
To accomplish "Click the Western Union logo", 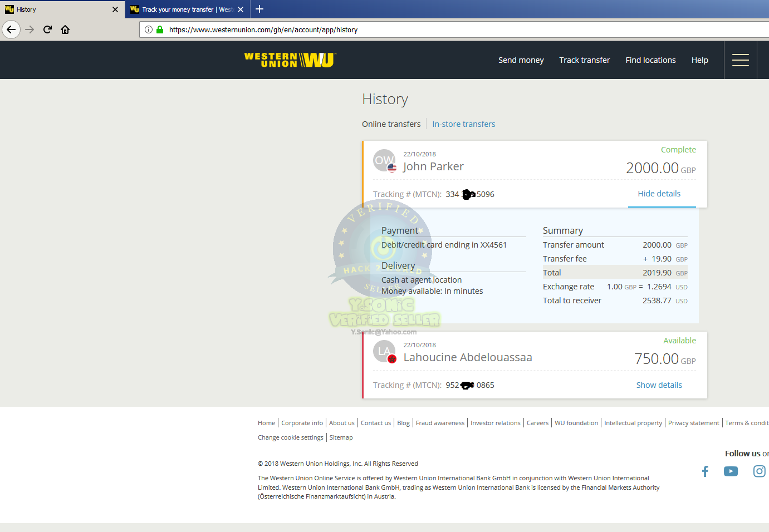I will tap(290, 60).
